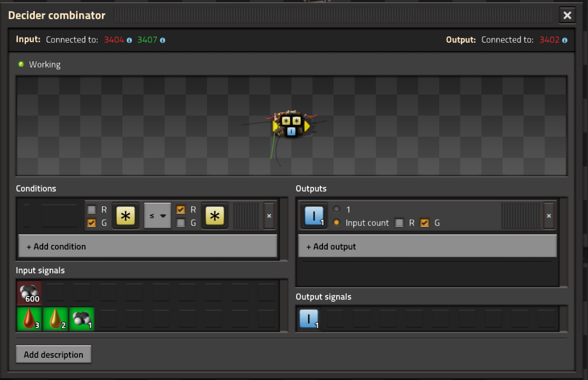The width and height of the screenshot is (588, 380).
Task: Open info for green network 3407
Action: click(x=163, y=40)
